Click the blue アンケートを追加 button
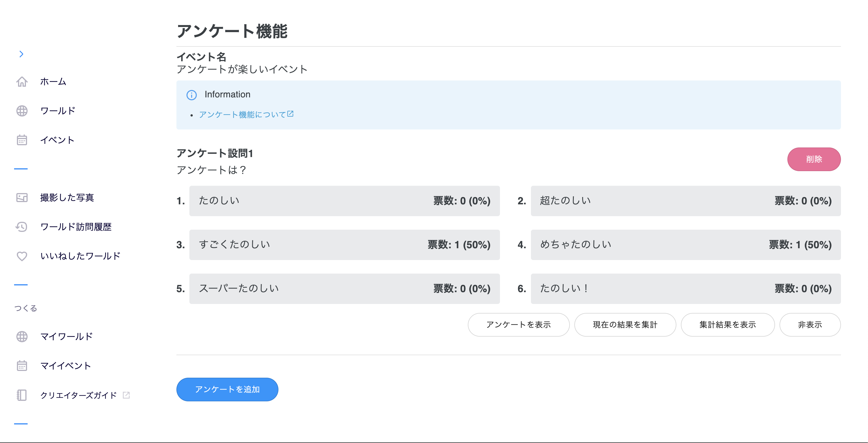Screen dimensions: 868x443 click(x=227, y=389)
